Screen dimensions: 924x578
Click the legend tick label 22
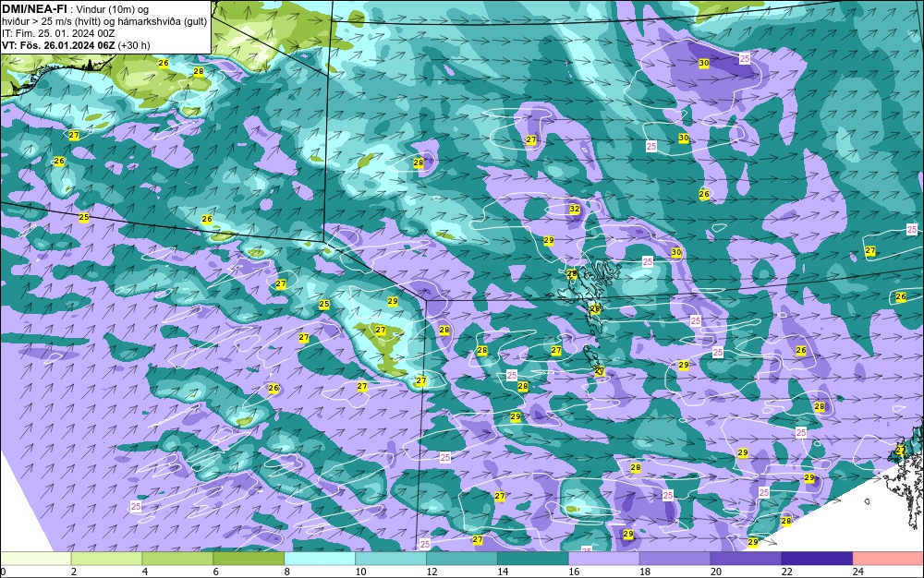[786, 572]
